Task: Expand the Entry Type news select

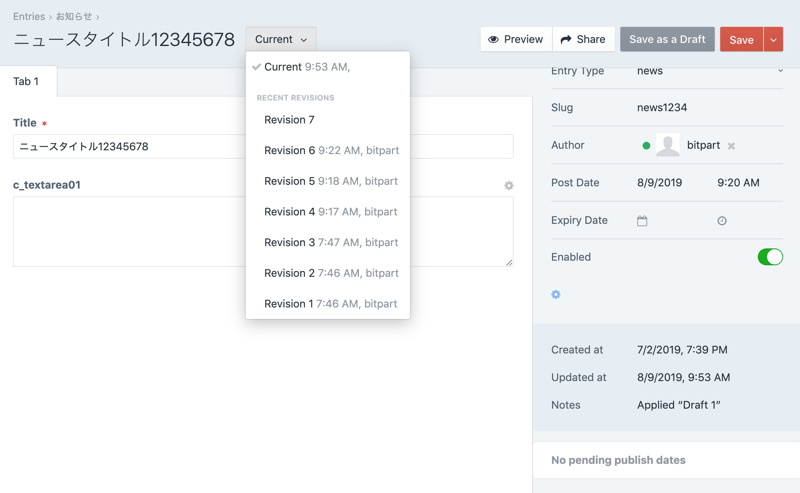Action: click(710, 71)
